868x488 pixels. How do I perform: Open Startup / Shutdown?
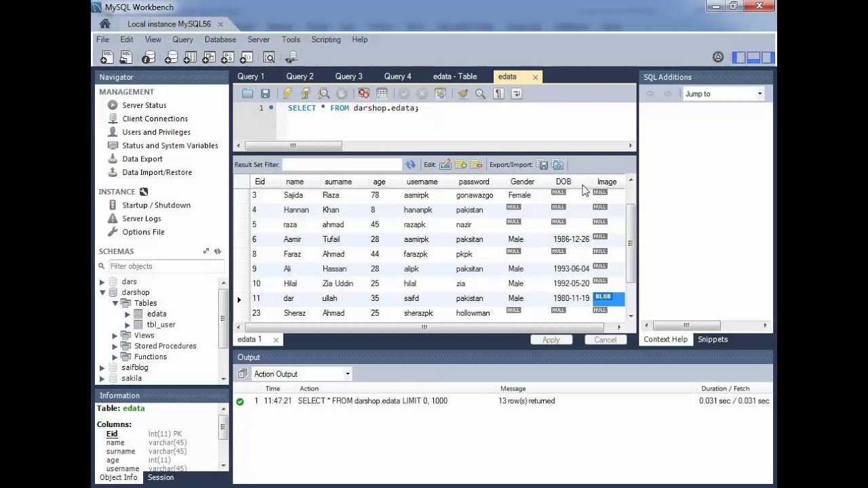point(156,205)
